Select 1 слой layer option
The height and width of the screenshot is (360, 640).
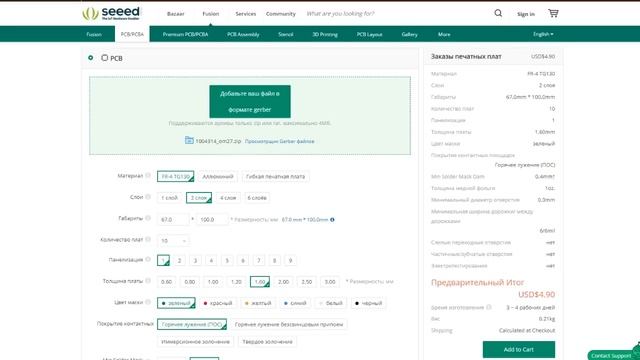[x=169, y=198]
